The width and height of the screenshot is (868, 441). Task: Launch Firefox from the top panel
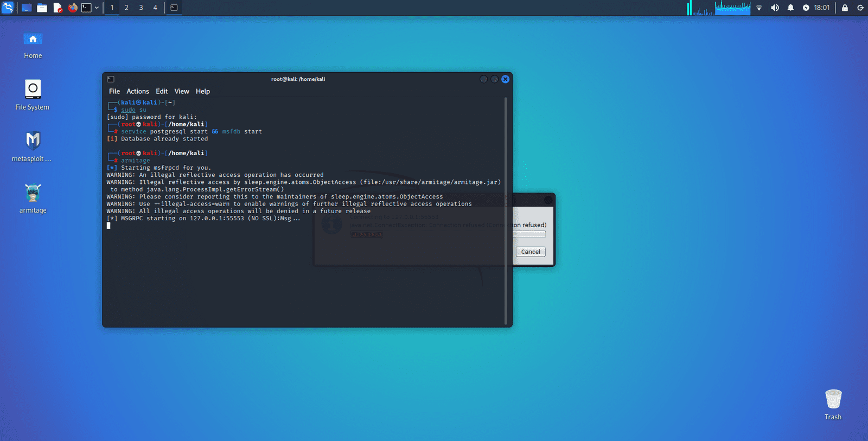point(73,8)
